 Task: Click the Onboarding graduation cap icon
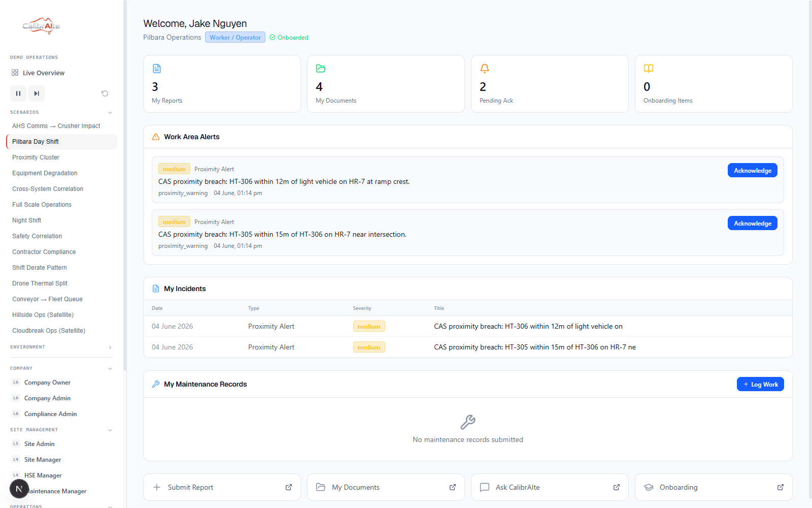pyautogui.click(x=649, y=487)
